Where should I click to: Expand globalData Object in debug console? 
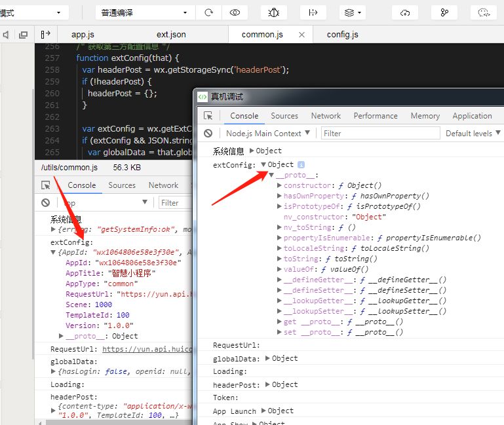pos(267,358)
